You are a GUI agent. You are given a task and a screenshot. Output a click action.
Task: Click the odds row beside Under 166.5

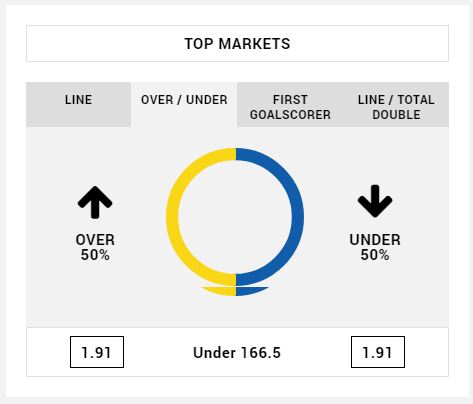point(237,352)
